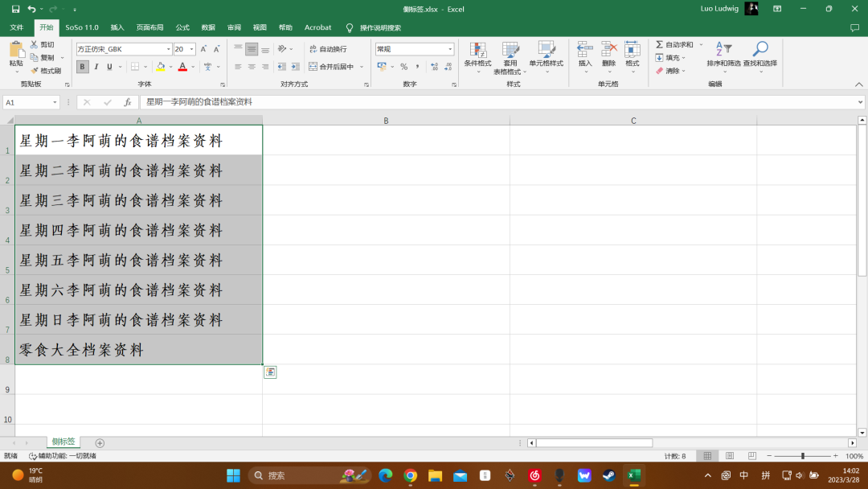868x489 pixels.
Task: Click the Undo arrow icon
Action: [31, 9]
